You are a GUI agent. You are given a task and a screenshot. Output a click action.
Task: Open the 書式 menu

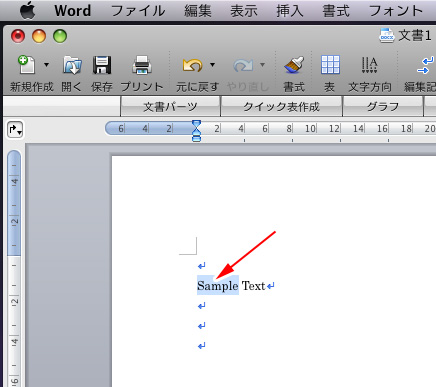336,10
